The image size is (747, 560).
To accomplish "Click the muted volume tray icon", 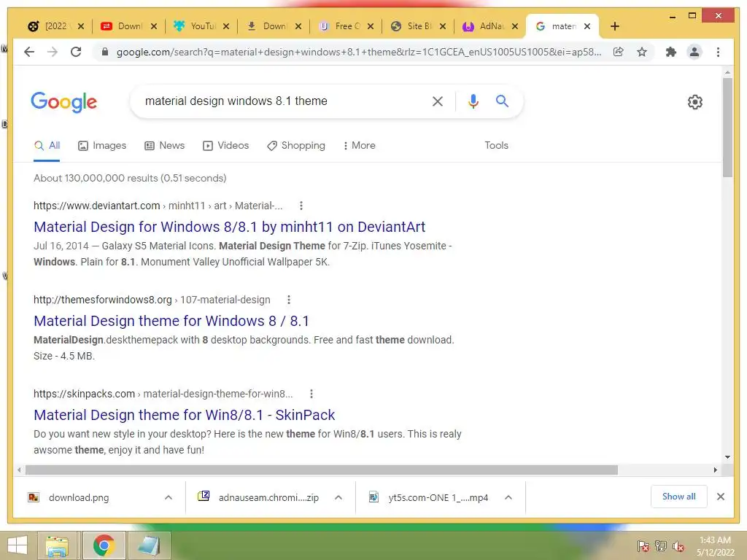I will [x=678, y=545].
